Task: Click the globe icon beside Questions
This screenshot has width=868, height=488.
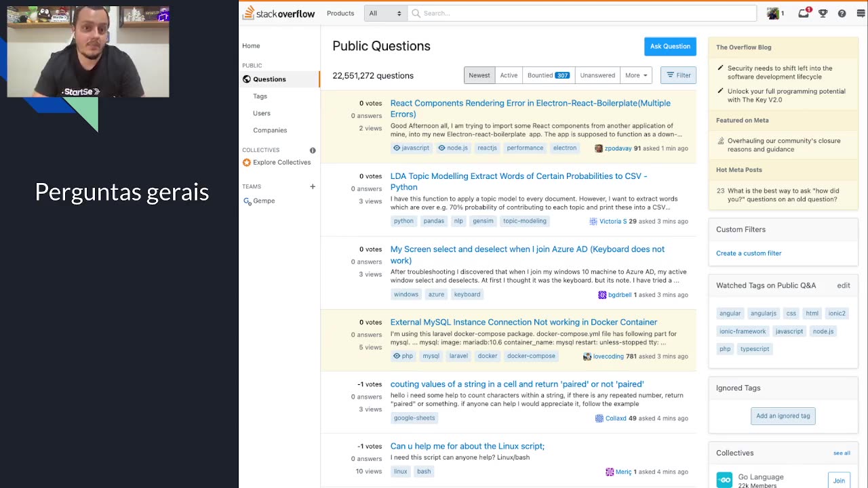Action: (247, 79)
